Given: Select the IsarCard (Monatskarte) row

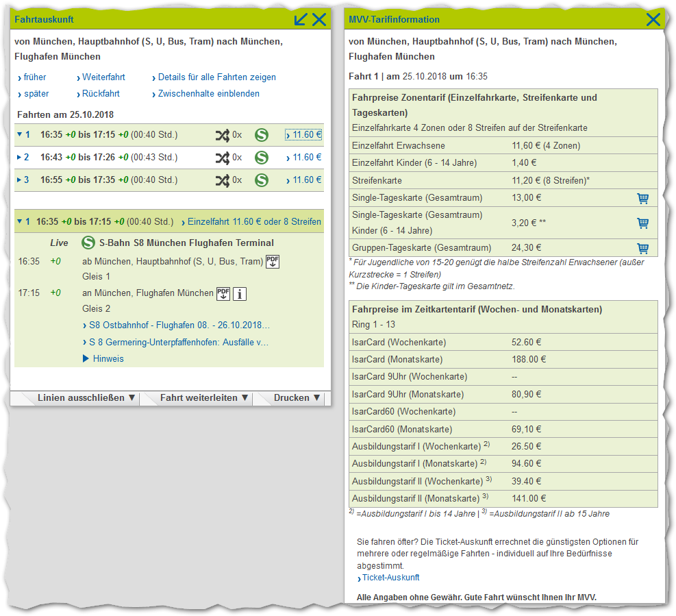Looking at the screenshot, I should tap(503, 359).
